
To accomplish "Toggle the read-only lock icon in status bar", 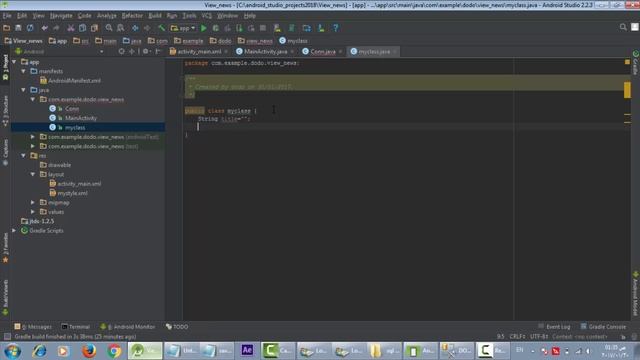I will (623, 337).
